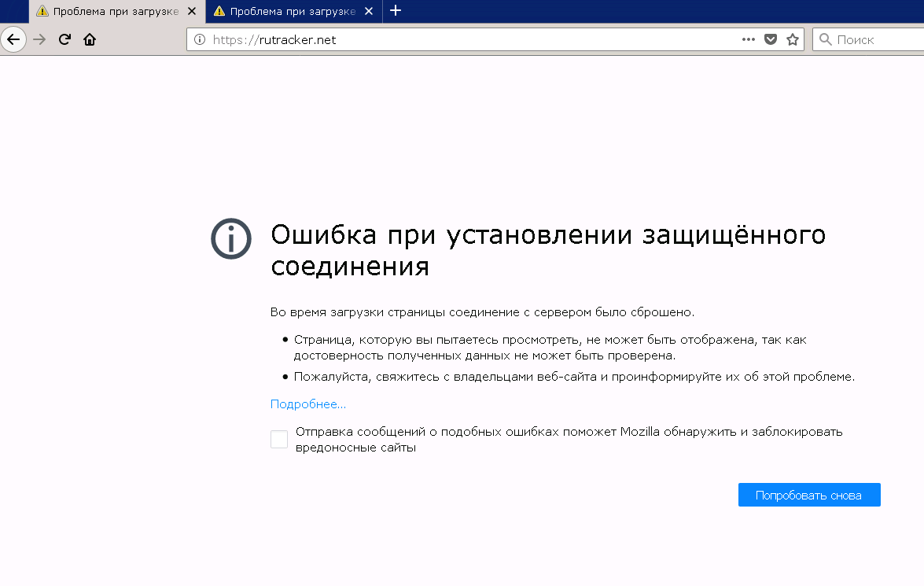The image size is (924, 586).
Task: Focus the rutracker.net address bar
Action: [472, 39]
